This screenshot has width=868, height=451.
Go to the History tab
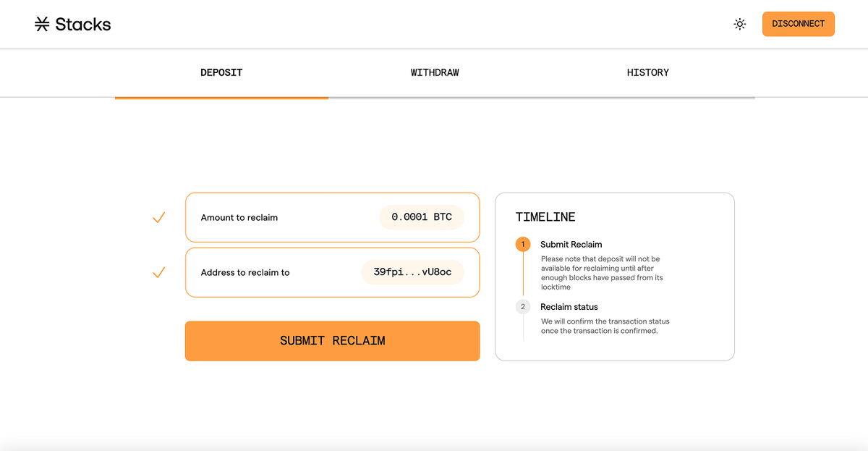point(647,72)
